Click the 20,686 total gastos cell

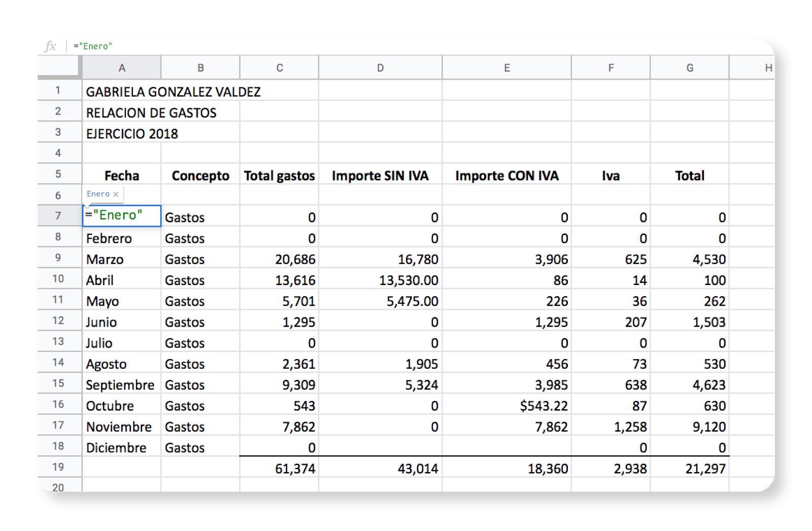point(279,259)
